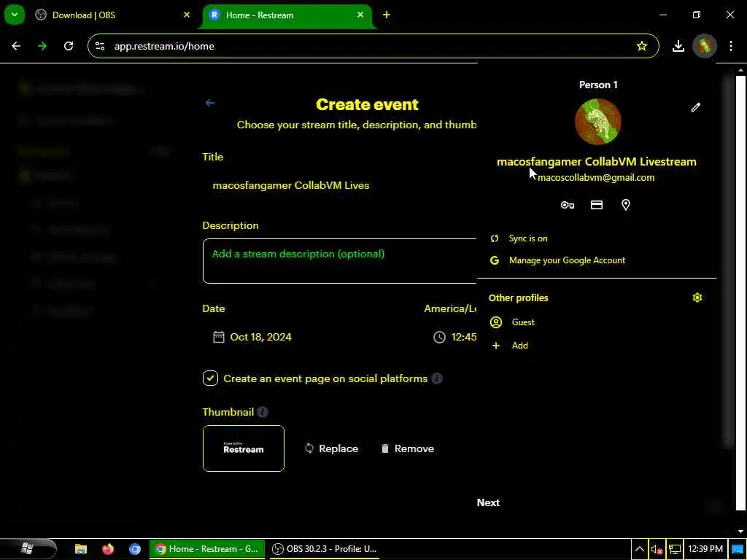Screen dimensions: 747x560
Task: Click the Chrome profile avatar button
Action: tap(705, 46)
